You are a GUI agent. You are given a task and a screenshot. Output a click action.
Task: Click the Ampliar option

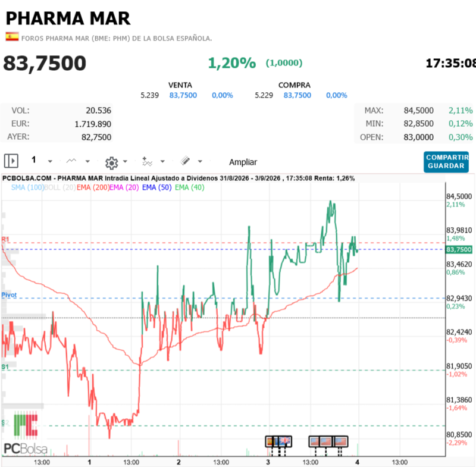(243, 162)
